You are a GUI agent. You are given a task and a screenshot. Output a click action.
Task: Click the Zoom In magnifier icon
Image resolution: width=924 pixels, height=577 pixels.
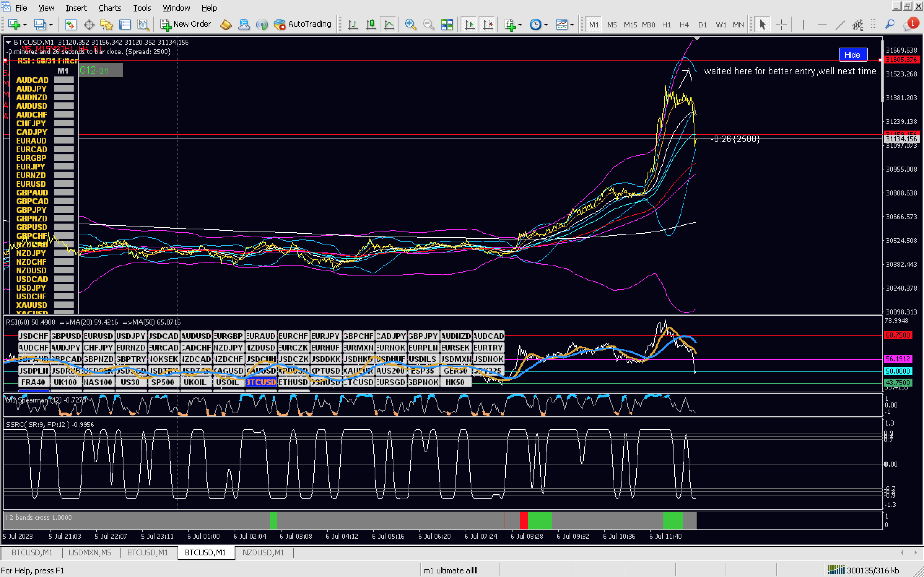[x=410, y=25]
